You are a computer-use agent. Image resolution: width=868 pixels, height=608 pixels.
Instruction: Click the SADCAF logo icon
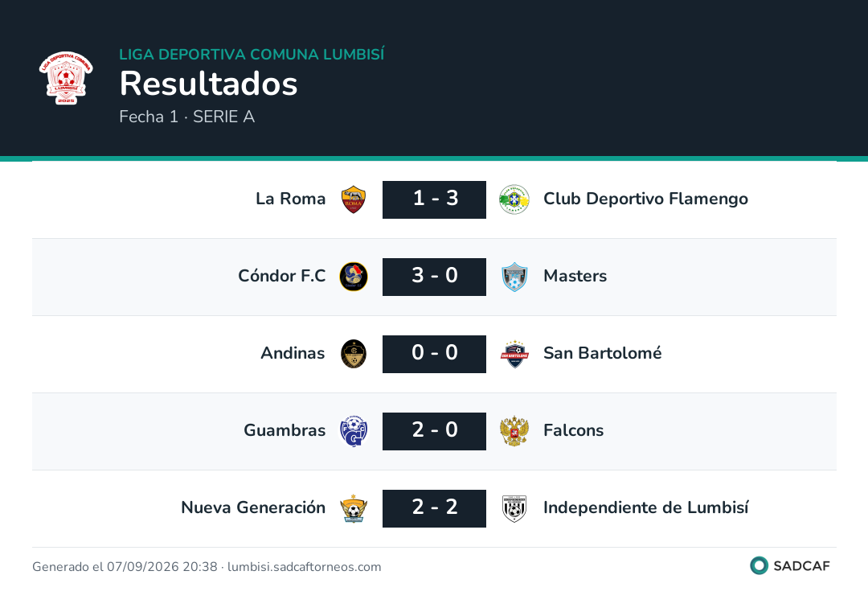759,565
